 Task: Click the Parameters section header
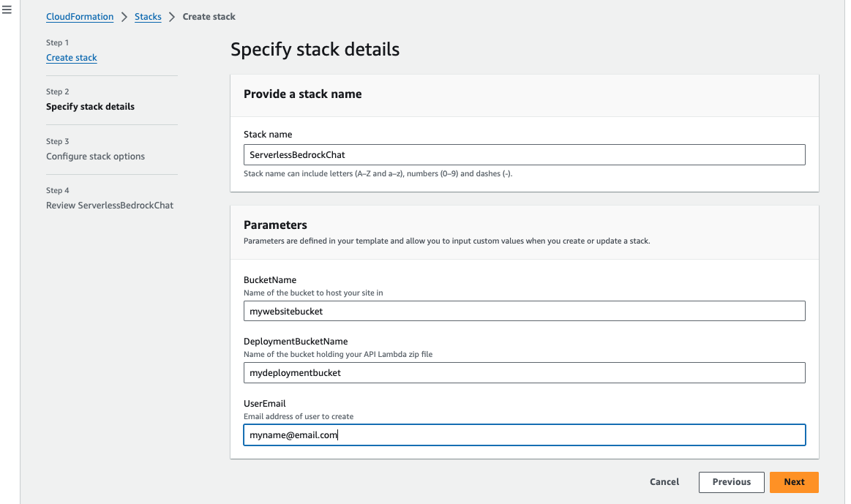point(275,225)
